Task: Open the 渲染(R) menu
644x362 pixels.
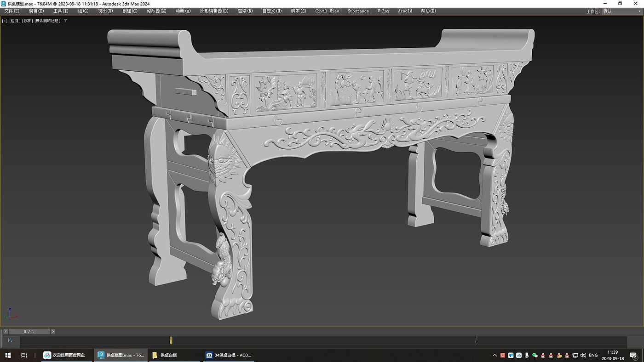Action: [245, 11]
